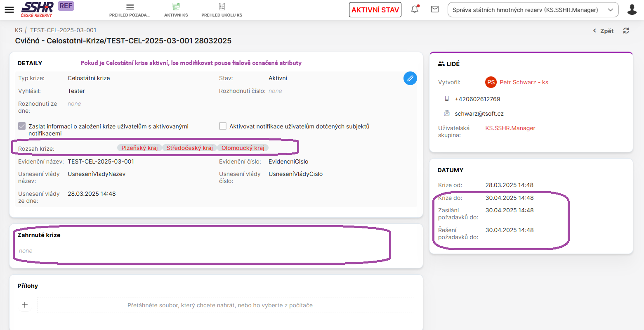The width and height of the screenshot is (644, 330).
Task: Open the Přehled úkolů KS tab
Action: coord(222,10)
